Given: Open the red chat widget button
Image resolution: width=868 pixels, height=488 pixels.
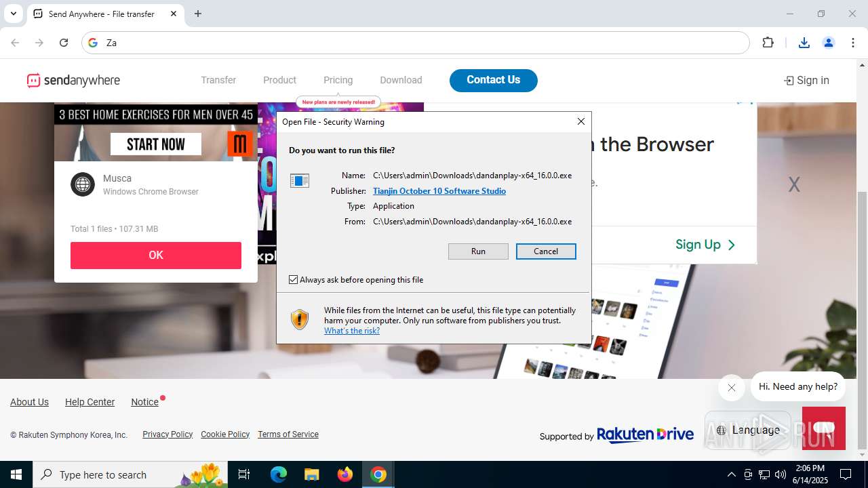Looking at the screenshot, I should coord(823,428).
